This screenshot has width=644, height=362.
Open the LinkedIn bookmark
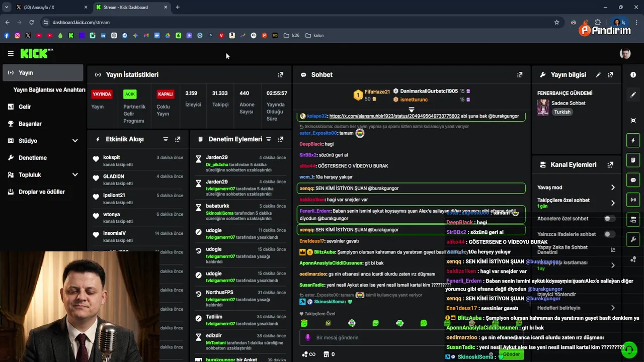pos(103,36)
